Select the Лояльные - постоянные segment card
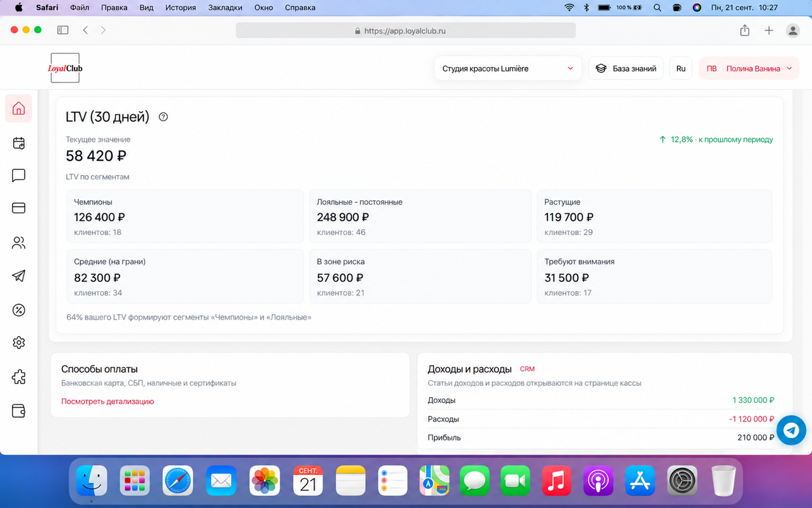The image size is (812, 508). coord(420,216)
